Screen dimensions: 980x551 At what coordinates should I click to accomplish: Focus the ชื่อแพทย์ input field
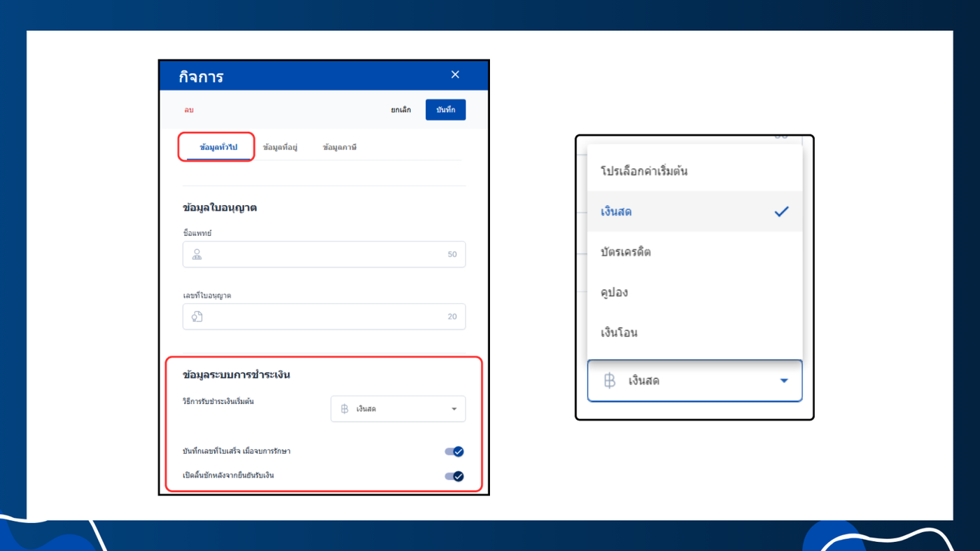[x=324, y=254]
